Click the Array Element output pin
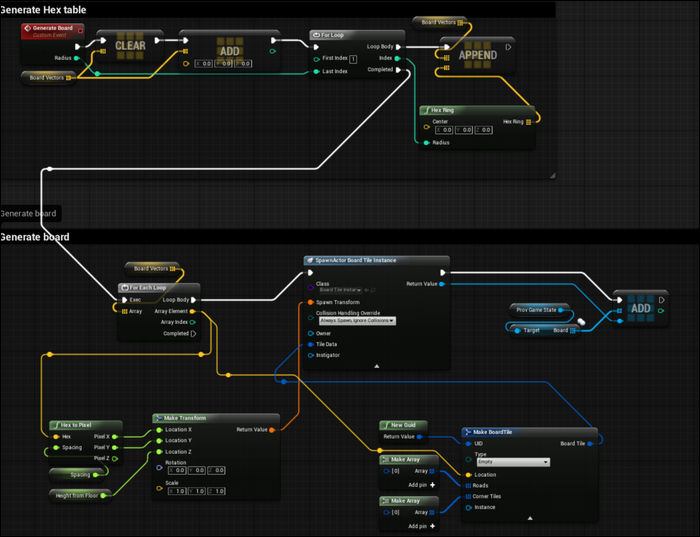 tap(192, 312)
